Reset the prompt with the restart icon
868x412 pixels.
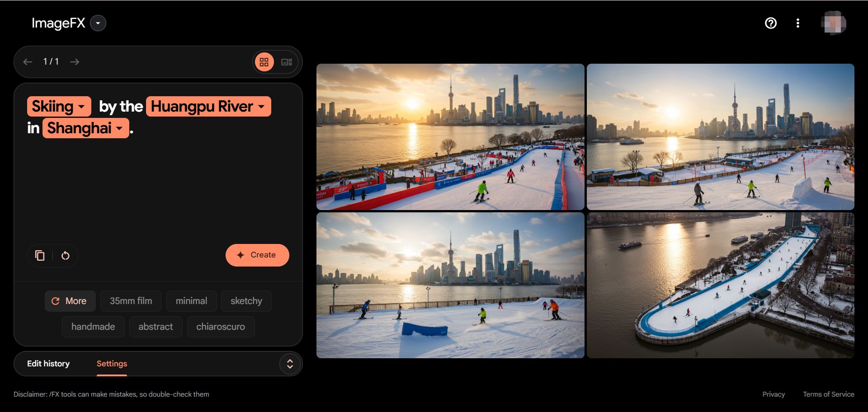[x=66, y=256]
